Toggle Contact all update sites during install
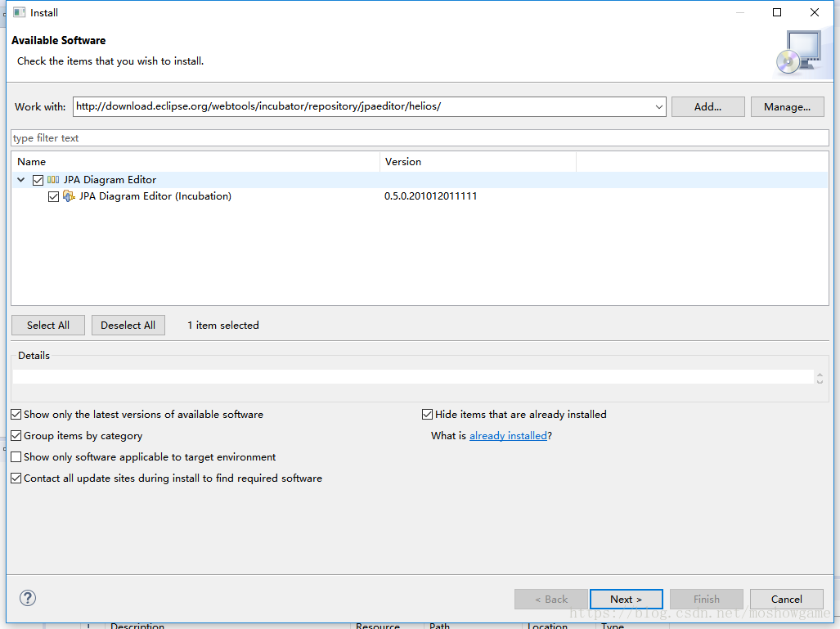Screen dimensions: 840x629 (16, 478)
